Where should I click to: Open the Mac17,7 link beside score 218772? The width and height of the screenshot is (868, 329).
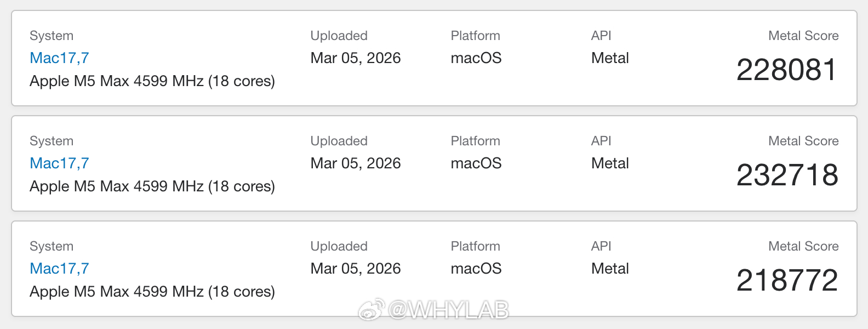(59, 269)
